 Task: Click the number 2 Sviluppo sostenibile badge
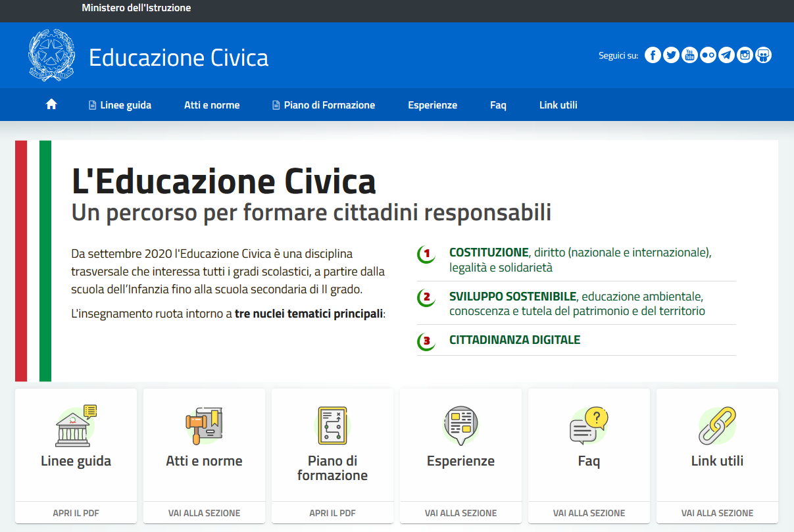[426, 297]
